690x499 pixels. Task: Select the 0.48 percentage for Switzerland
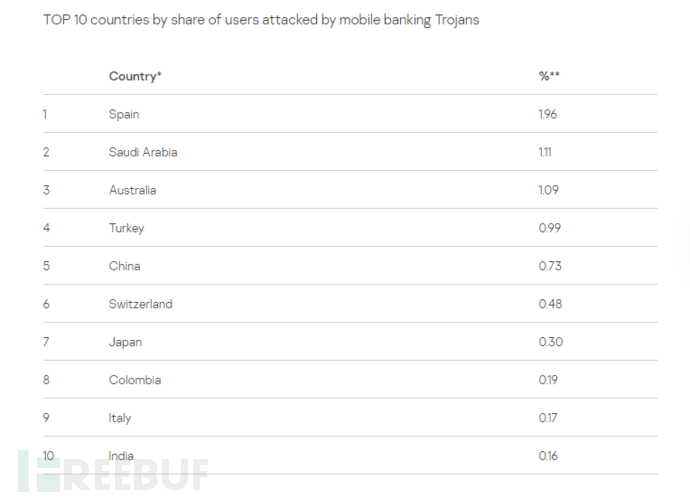(x=549, y=304)
